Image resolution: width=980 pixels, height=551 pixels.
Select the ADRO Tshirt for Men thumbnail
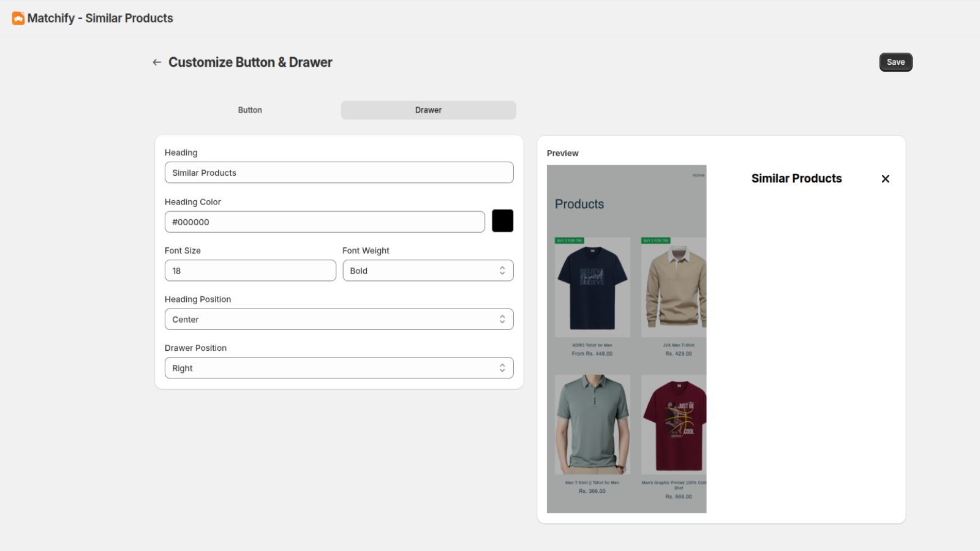tap(592, 287)
